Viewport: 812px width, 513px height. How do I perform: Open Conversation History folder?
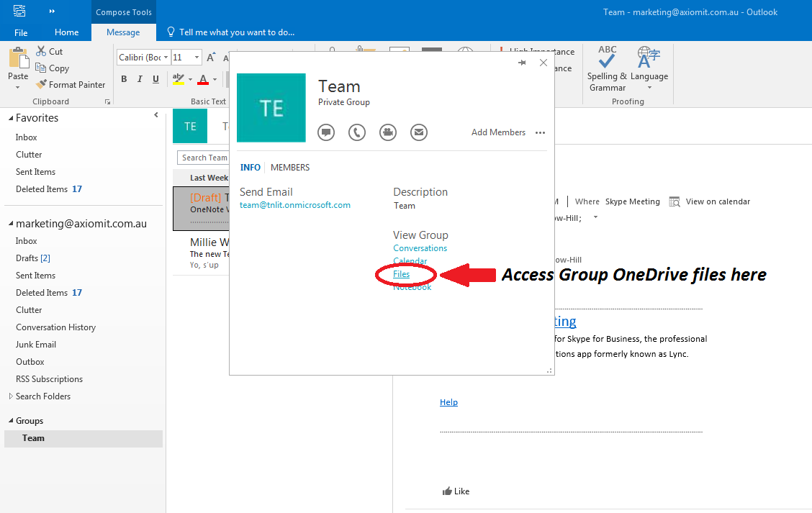56,327
